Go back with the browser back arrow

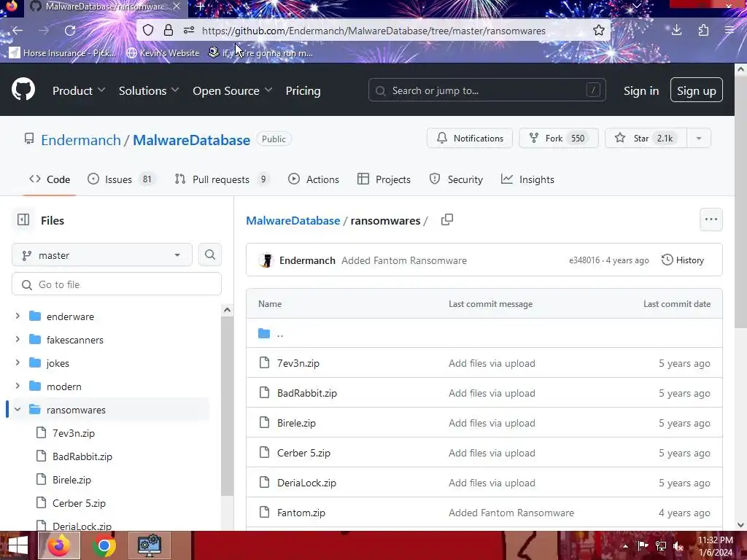tap(18, 31)
